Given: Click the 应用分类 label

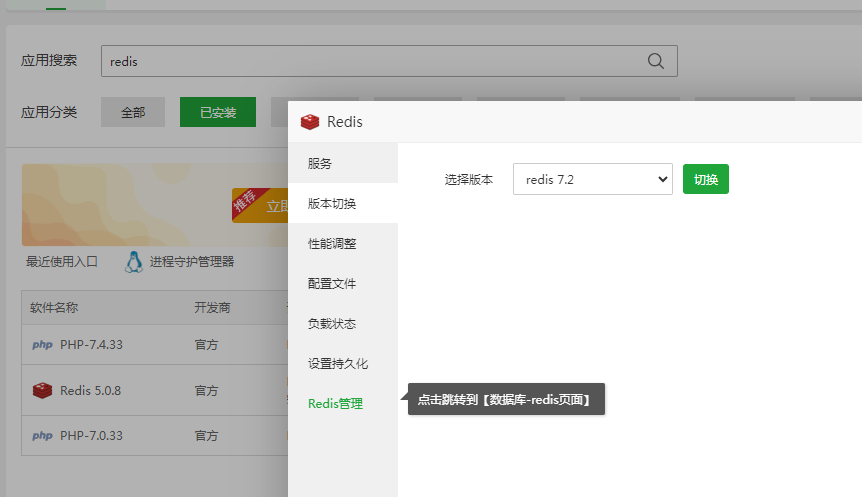Looking at the screenshot, I should (49, 112).
